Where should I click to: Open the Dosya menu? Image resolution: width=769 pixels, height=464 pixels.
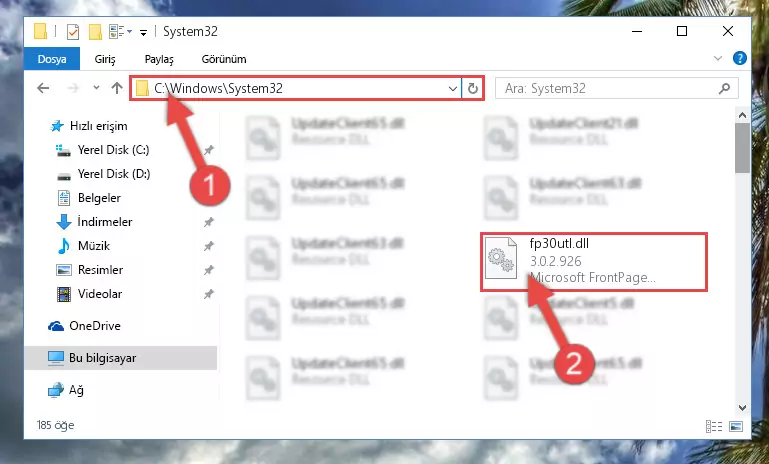[52, 59]
